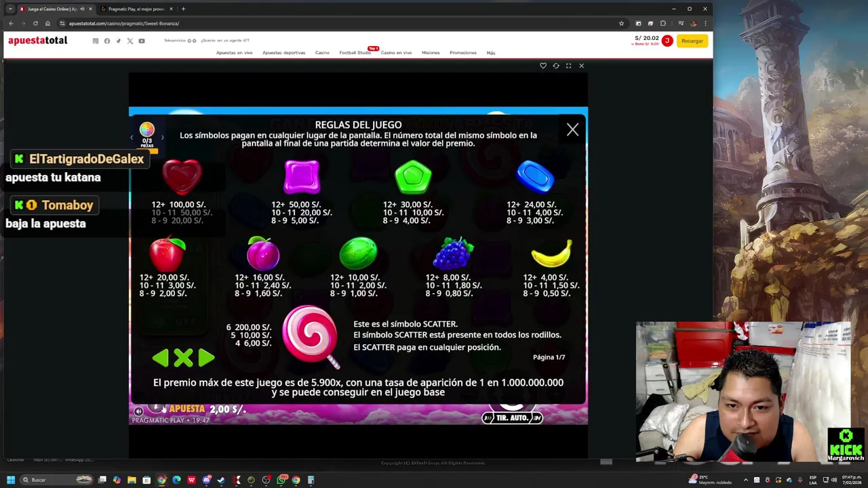Image resolution: width=868 pixels, height=488 pixels.
Task: Open Apuestas en vivo menu item
Action: click(x=234, y=53)
